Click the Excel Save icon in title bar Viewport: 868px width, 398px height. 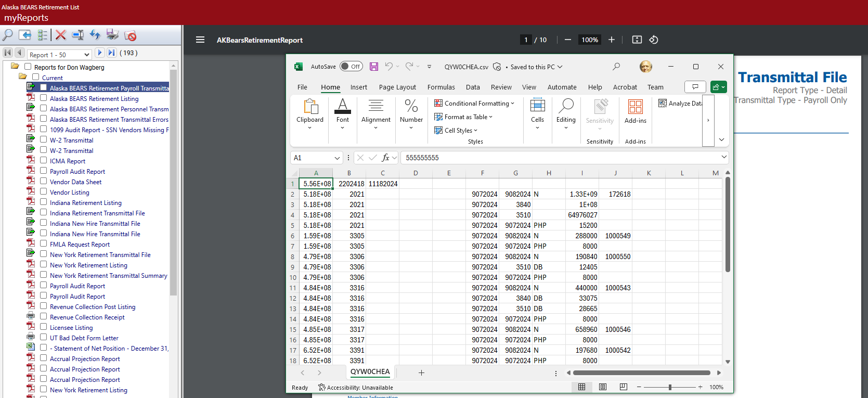point(374,67)
